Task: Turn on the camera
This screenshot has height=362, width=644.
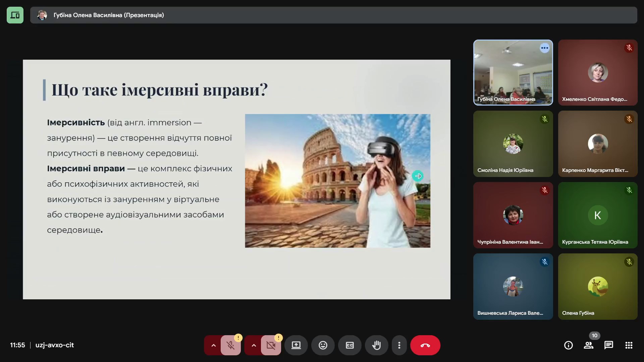Action: click(271, 345)
